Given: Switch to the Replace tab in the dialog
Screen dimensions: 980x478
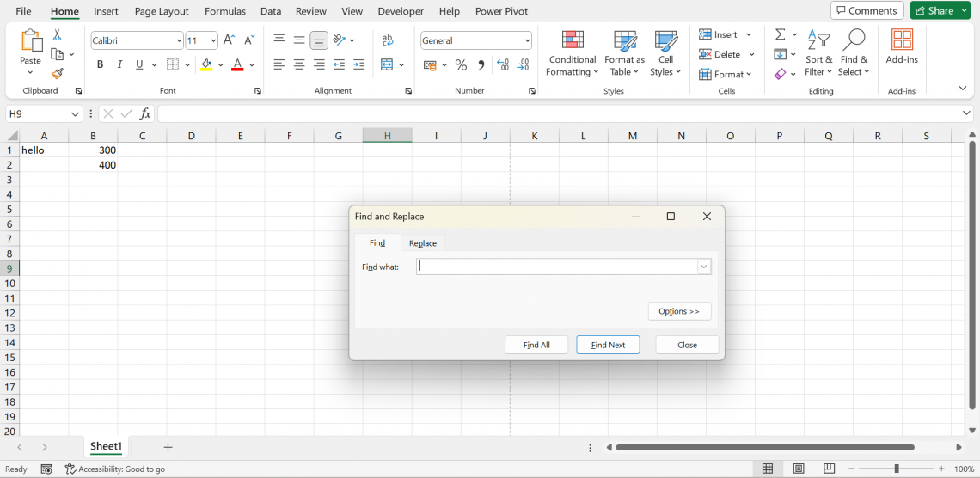Looking at the screenshot, I should 422,243.
